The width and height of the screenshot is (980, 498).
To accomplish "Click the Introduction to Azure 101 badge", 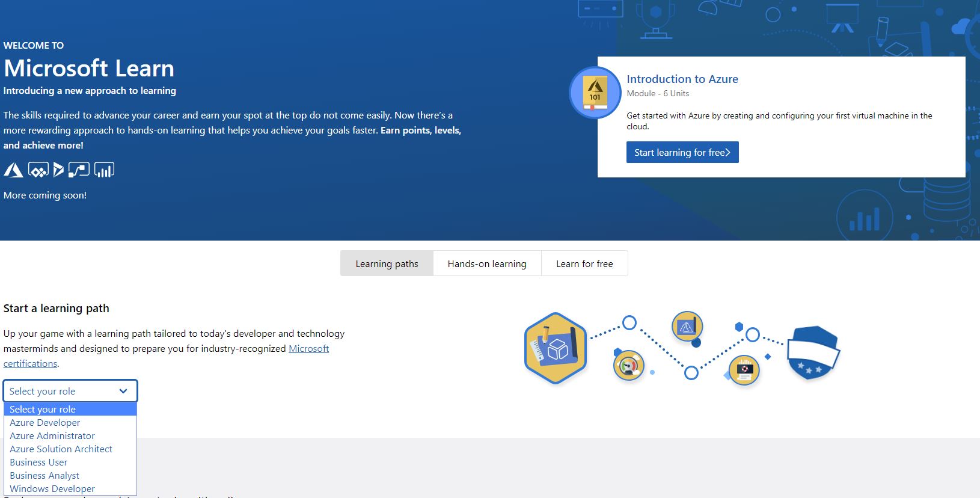I will (595, 93).
